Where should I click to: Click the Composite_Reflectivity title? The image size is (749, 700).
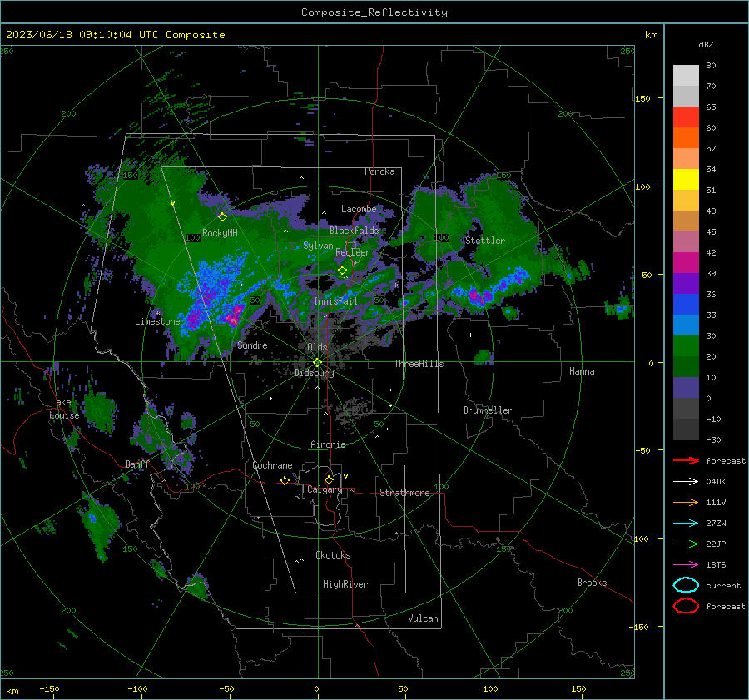pos(374,12)
